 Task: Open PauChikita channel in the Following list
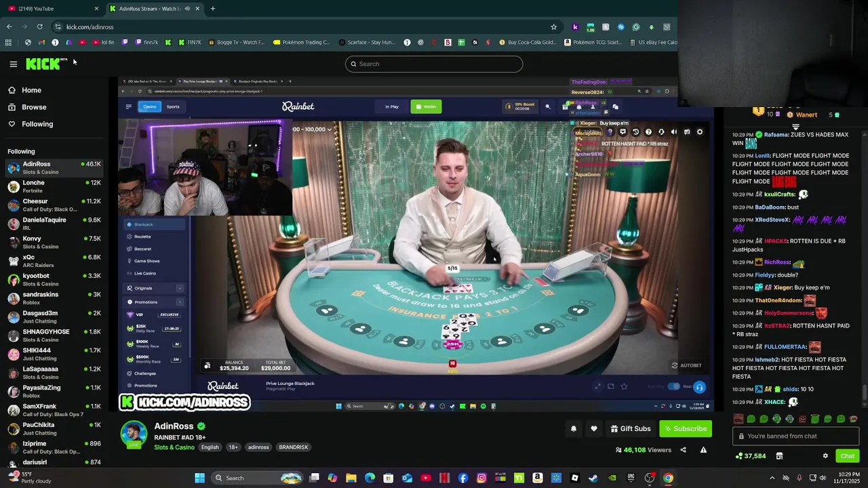pos(54,428)
